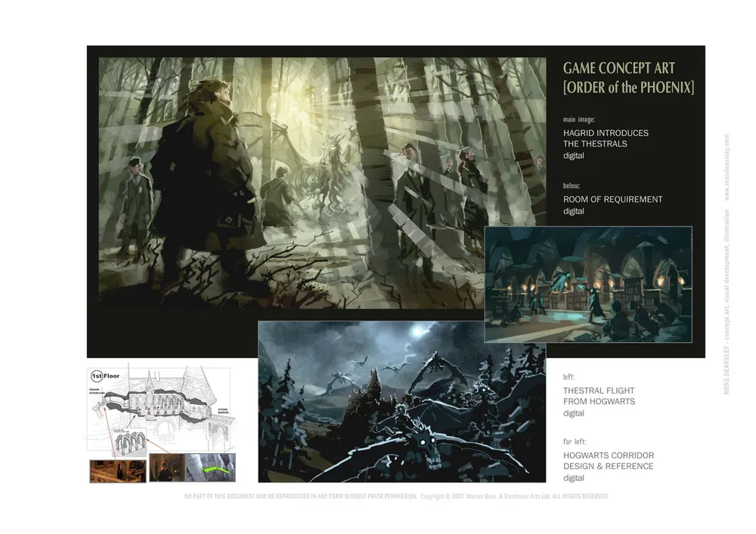The width and height of the screenshot is (756, 534).
Task: Open the corridor figure reference photo
Action: click(166, 468)
